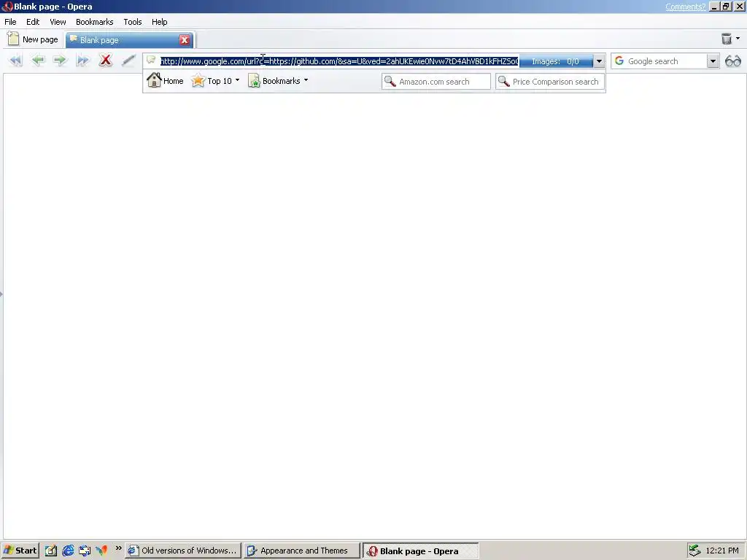The height and width of the screenshot is (560, 747).
Task: Stop loading with the red X icon
Action: (105, 60)
